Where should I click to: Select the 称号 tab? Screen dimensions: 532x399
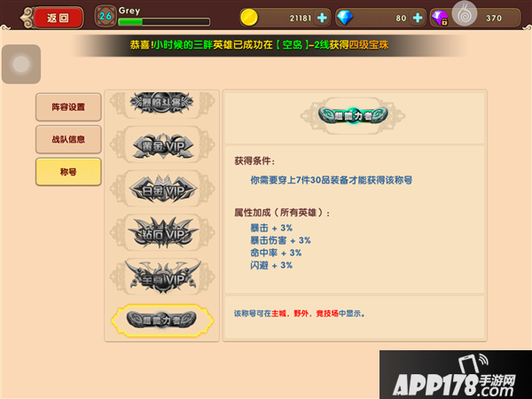point(68,172)
